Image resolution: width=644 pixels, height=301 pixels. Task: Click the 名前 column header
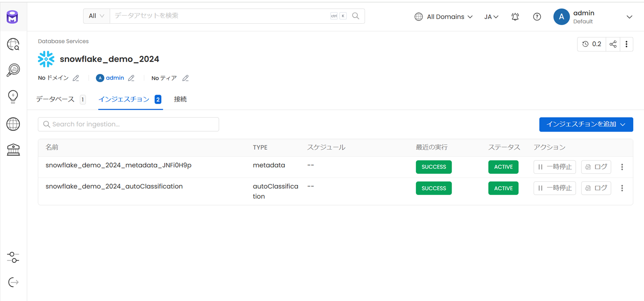pos(52,147)
